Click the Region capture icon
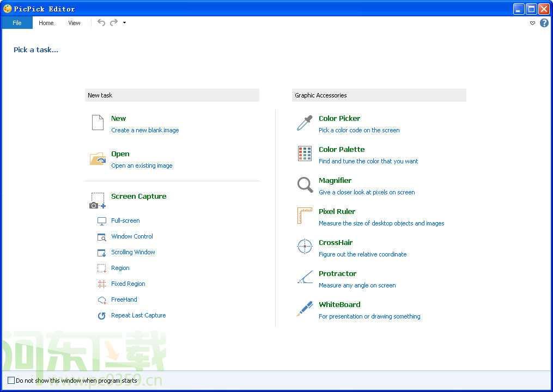The image size is (553, 392). click(x=101, y=268)
